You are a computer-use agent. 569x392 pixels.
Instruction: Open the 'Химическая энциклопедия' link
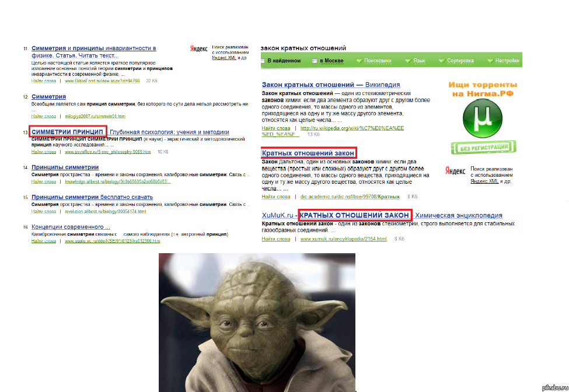(459, 215)
